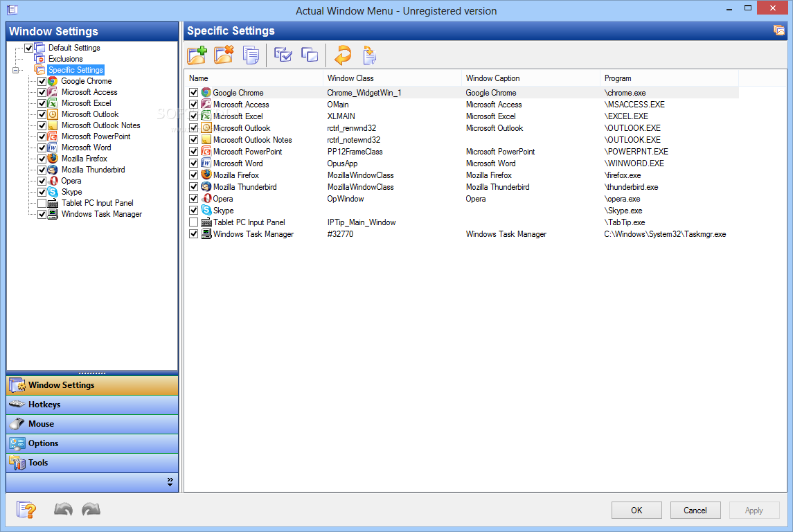Image resolution: width=793 pixels, height=532 pixels.
Task: Enable the Tablet PC Input Panel list checkbox
Action: tap(193, 222)
